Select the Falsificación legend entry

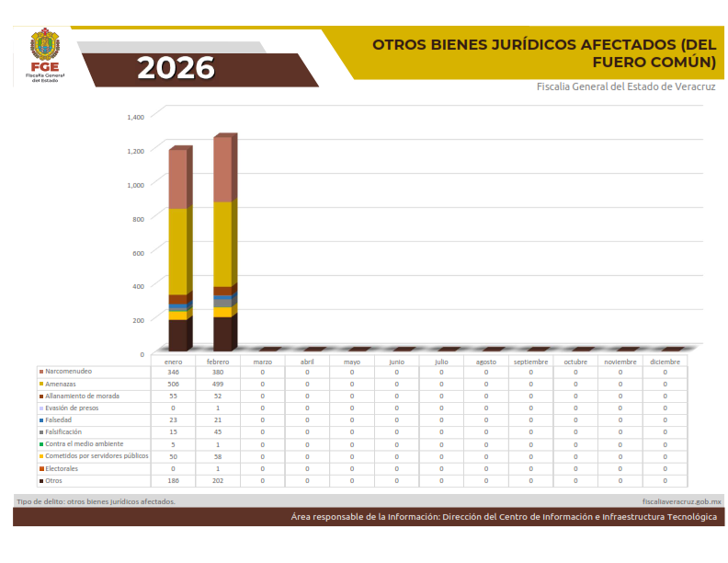pos(63,431)
